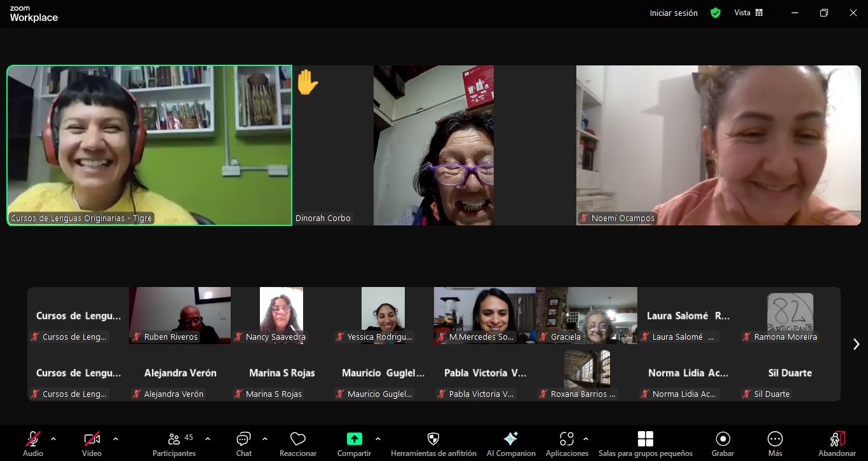Click the green encryption shield icon

(x=715, y=13)
